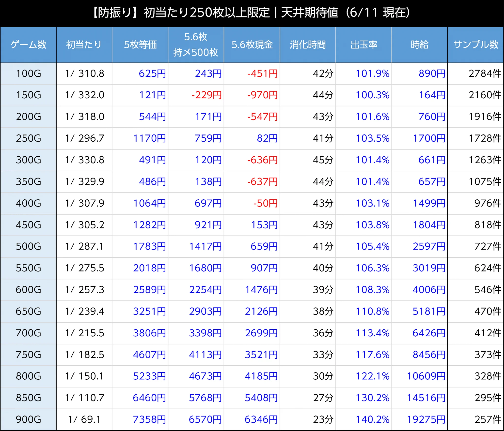Click the 1/ 310.8 cell
Image resolution: width=504 pixels, height=431 pixels.
[x=84, y=74]
